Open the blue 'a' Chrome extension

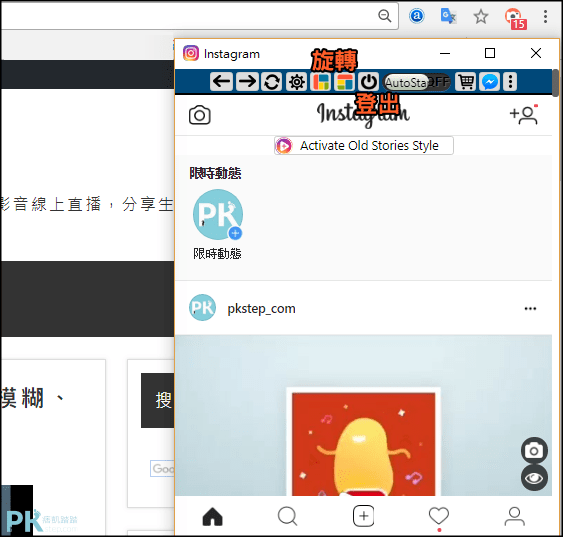click(x=417, y=16)
